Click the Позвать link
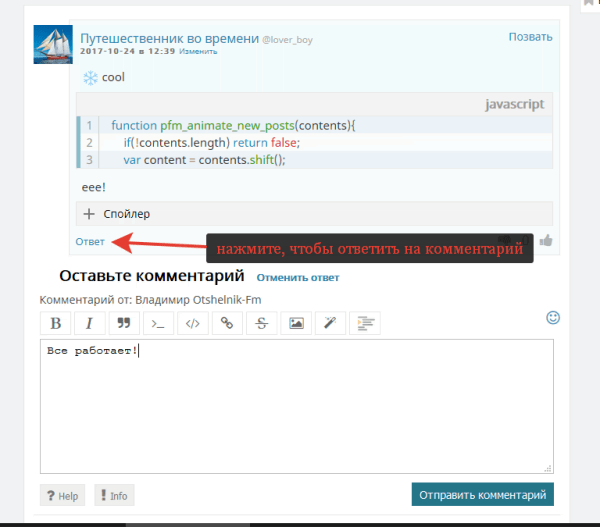Image resolution: width=600 pixels, height=527 pixels. tap(530, 37)
